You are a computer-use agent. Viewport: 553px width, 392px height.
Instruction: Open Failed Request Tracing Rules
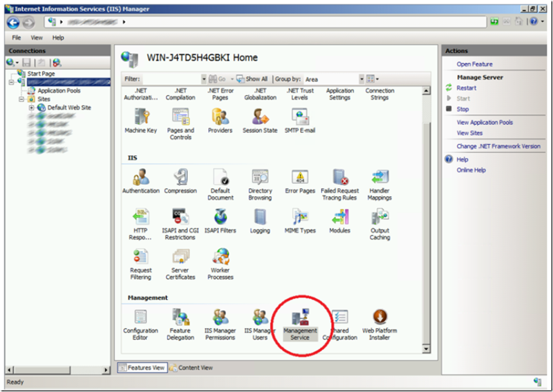[340, 185]
